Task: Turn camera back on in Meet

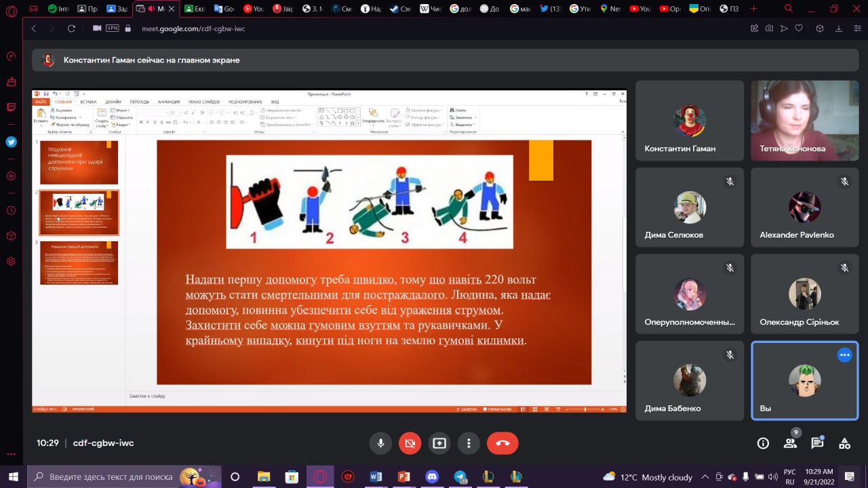Action: 410,443
